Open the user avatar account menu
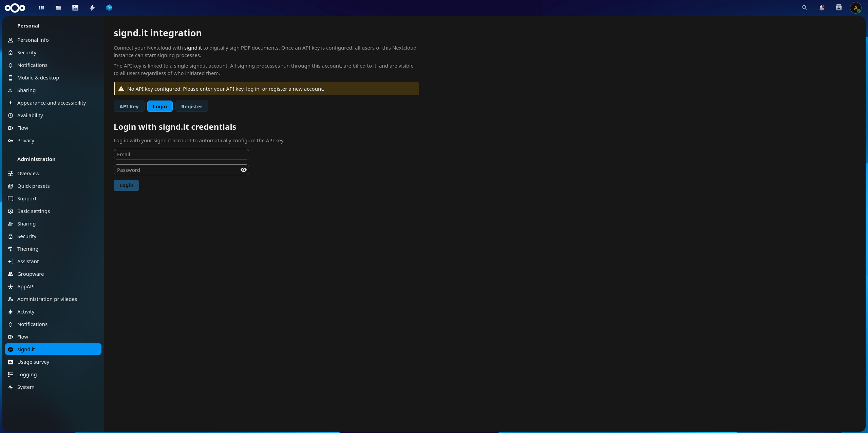Image resolution: width=868 pixels, height=433 pixels. click(x=856, y=8)
